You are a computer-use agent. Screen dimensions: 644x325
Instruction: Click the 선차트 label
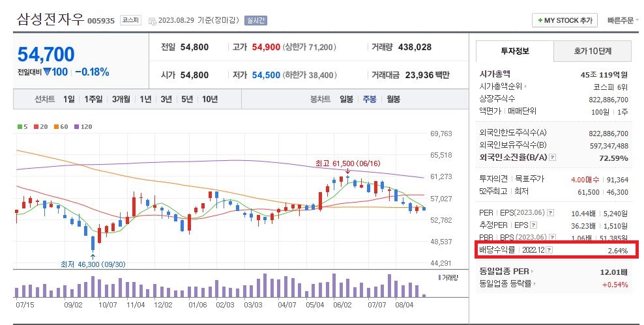44,99
